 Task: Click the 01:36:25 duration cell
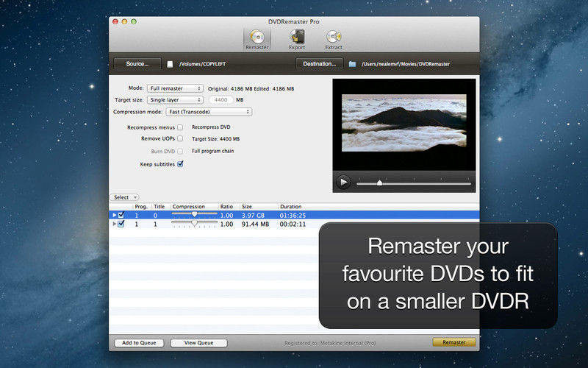pyautogui.click(x=293, y=216)
